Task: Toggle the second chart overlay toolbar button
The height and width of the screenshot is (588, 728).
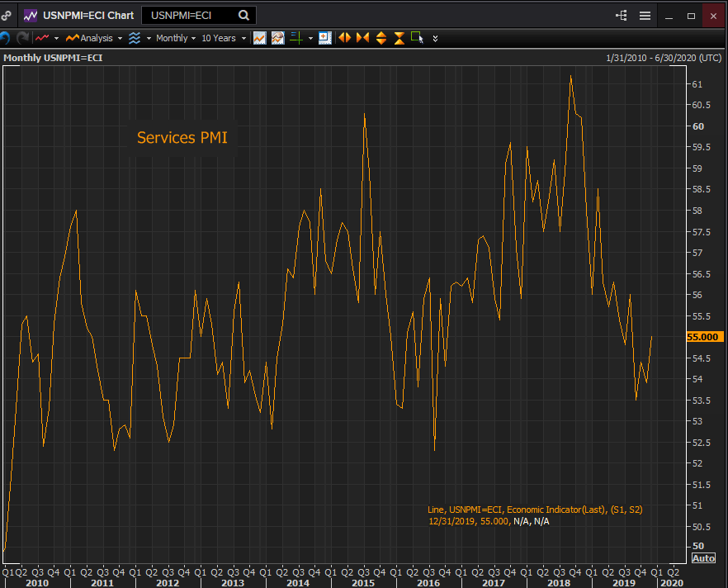Action: 278,38
